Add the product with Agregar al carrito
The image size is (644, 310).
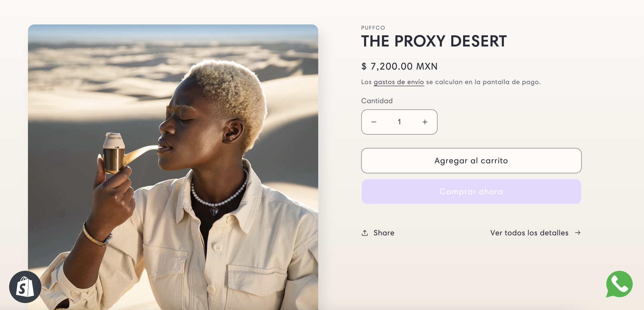coord(471,161)
